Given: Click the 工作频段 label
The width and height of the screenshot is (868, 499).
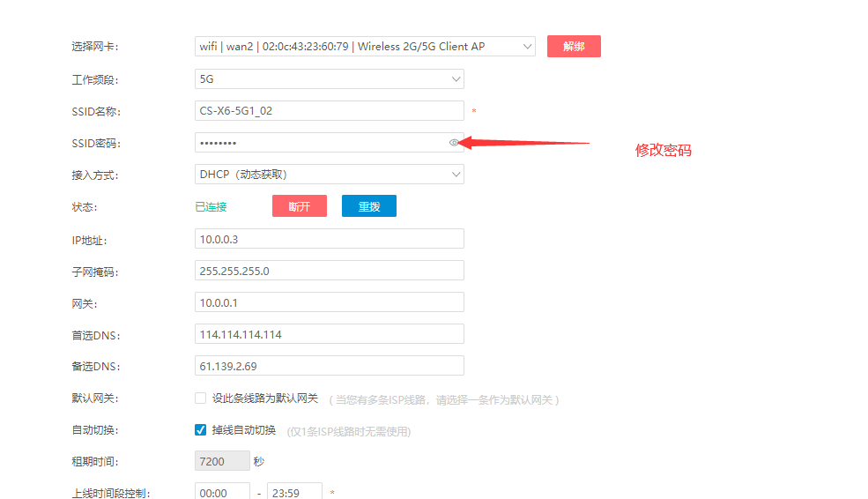Looking at the screenshot, I should point(94,79).
